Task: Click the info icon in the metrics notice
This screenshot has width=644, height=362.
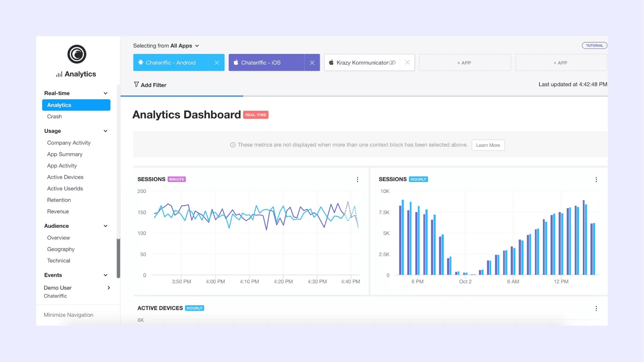Action: (x=232, y=145)
